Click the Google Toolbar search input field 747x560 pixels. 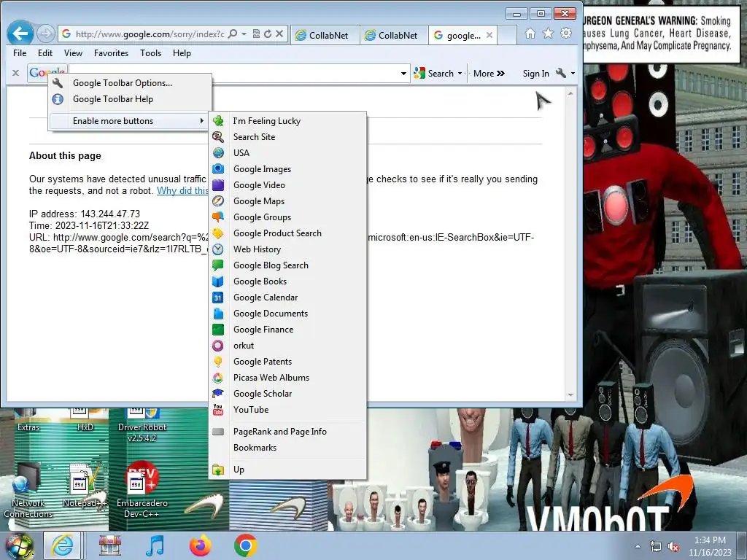233,74
